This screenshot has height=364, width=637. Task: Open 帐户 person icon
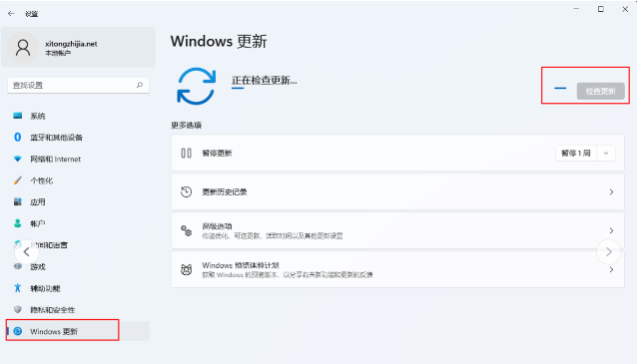click(x=17, y=223)
